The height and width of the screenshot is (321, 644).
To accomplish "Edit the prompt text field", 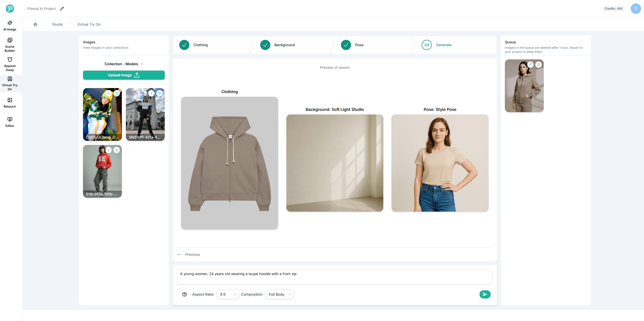I will point(335,277).
